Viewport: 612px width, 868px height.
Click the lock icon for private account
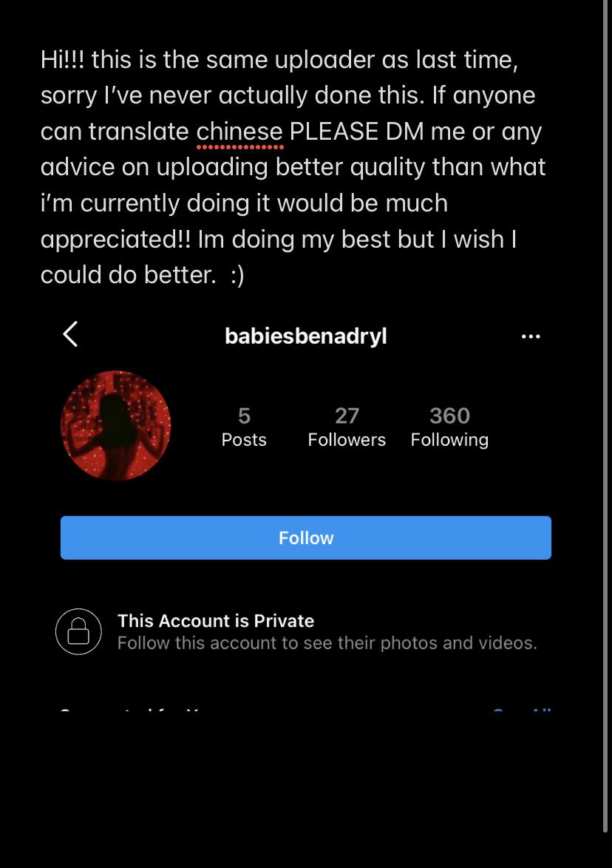(x=78, y=631)
